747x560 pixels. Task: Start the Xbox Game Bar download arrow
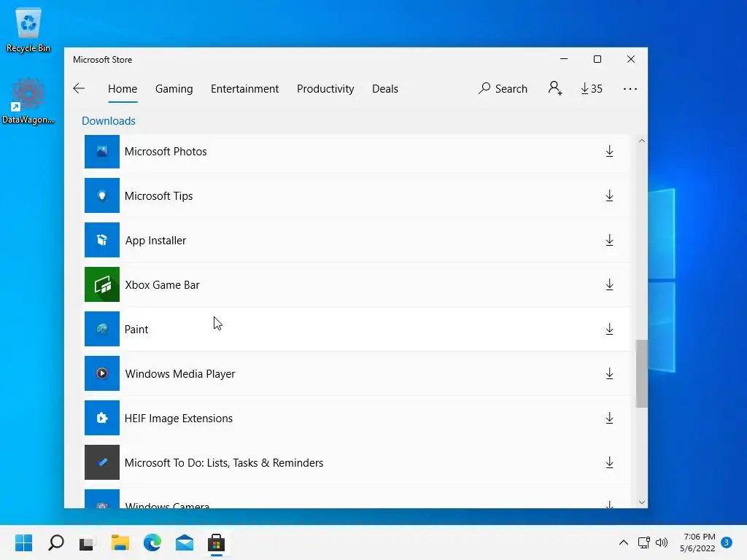pos(609,285)
